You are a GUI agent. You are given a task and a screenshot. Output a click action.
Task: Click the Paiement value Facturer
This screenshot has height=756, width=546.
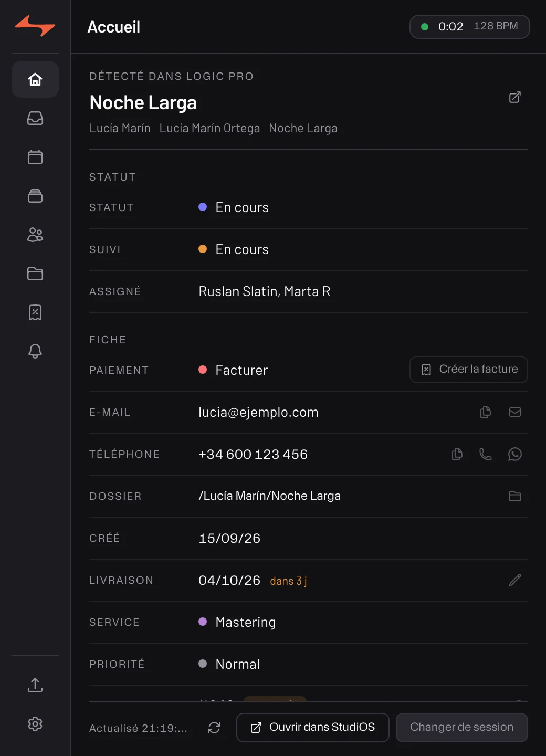click(x=233, y=370)
